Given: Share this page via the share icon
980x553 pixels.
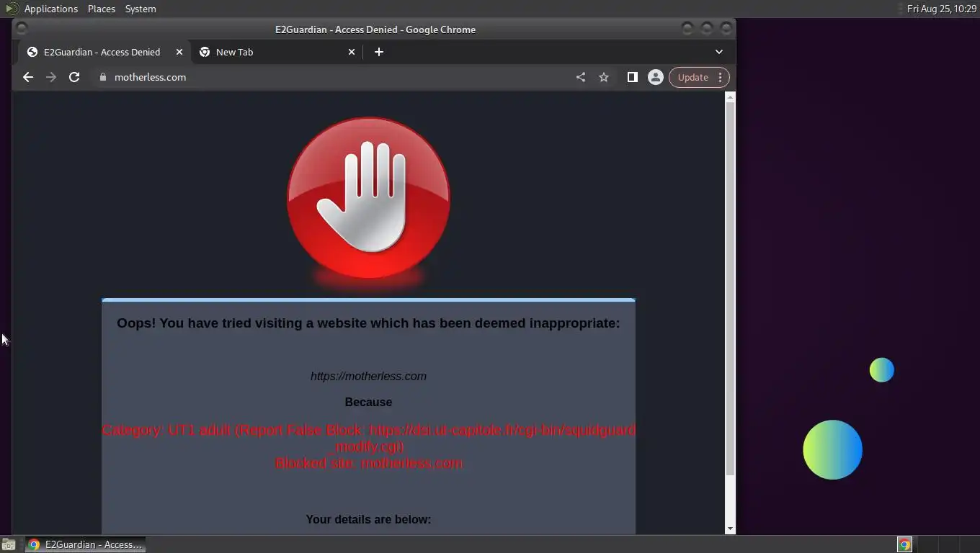Looking at the screenshot, I should coord(581,77).
